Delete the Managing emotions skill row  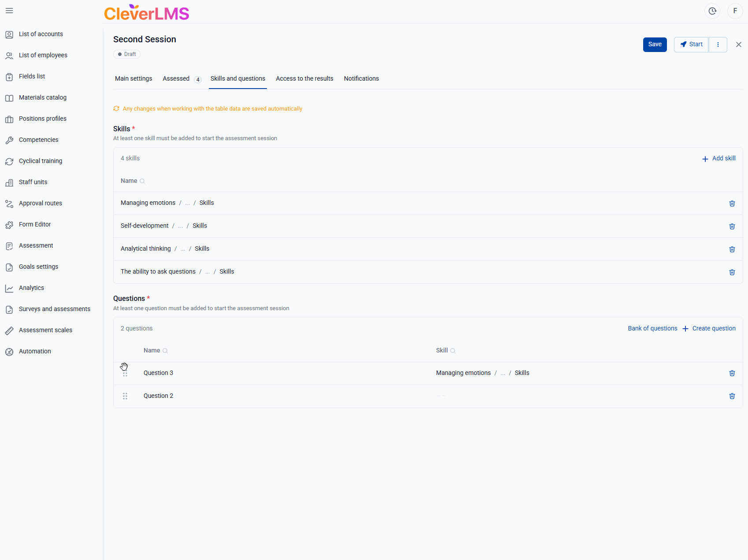pyautogui.click(x=732, y=204)
